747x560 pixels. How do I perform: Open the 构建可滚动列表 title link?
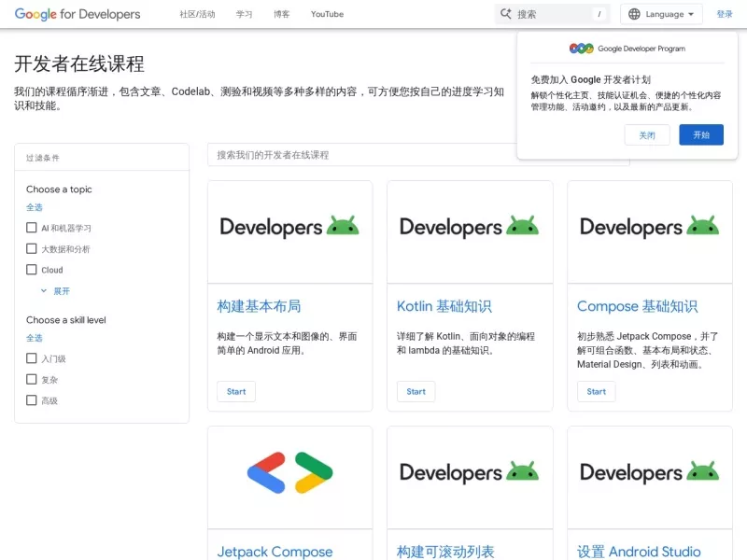click(x=445, y=552)
